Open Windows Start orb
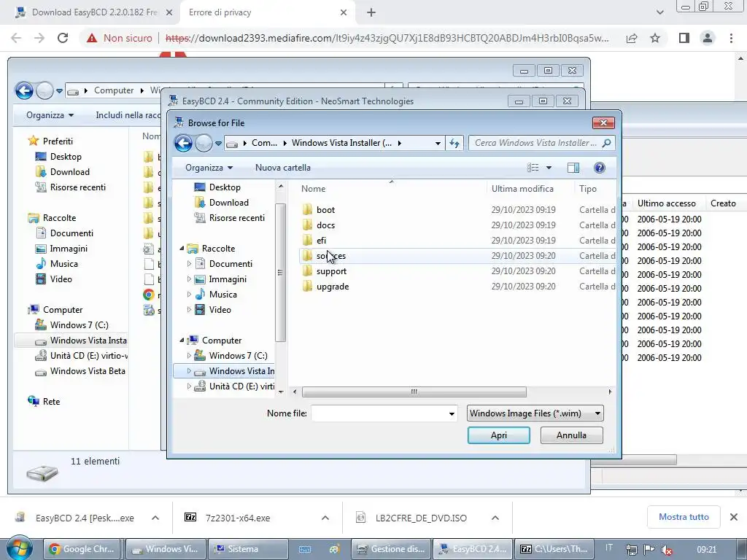Screen dimensions: 747x560 (19, 548)
